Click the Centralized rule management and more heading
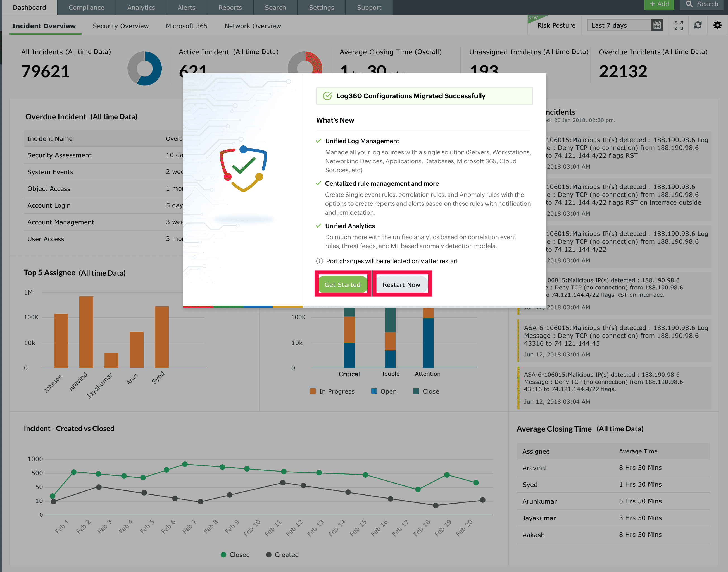The width and height of the screenshot is (728, 572). pos(382,183)
